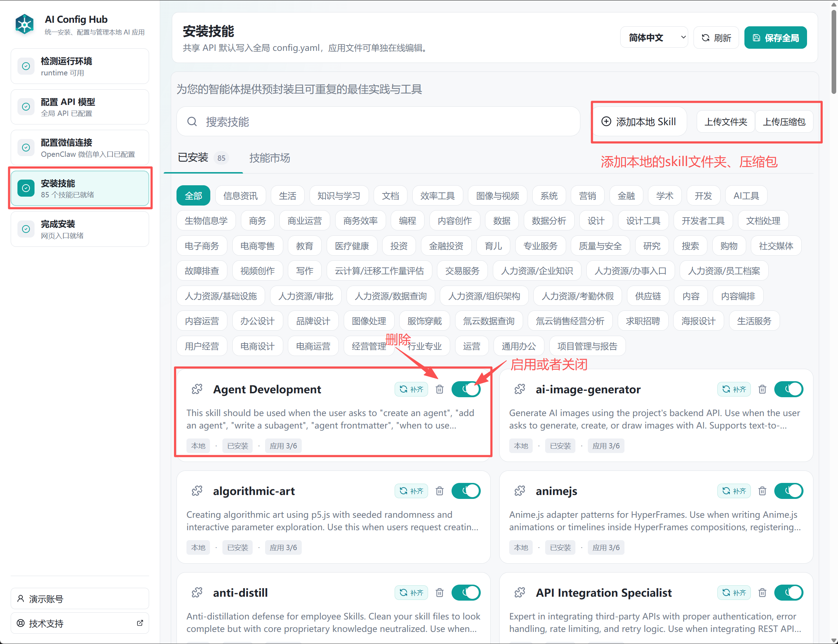Click 补齐 sync button for algorithmic-art
The image size is (838, 644).
coord(411,491)
